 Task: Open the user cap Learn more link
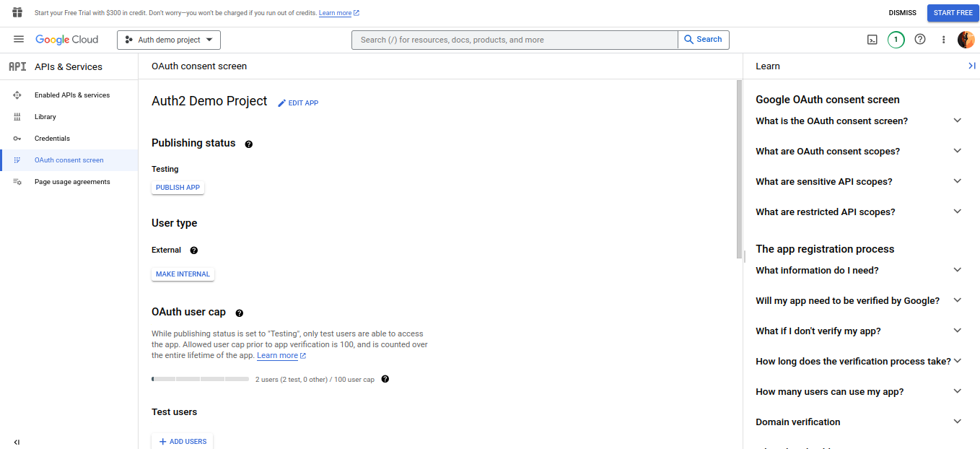click(277, 355)
